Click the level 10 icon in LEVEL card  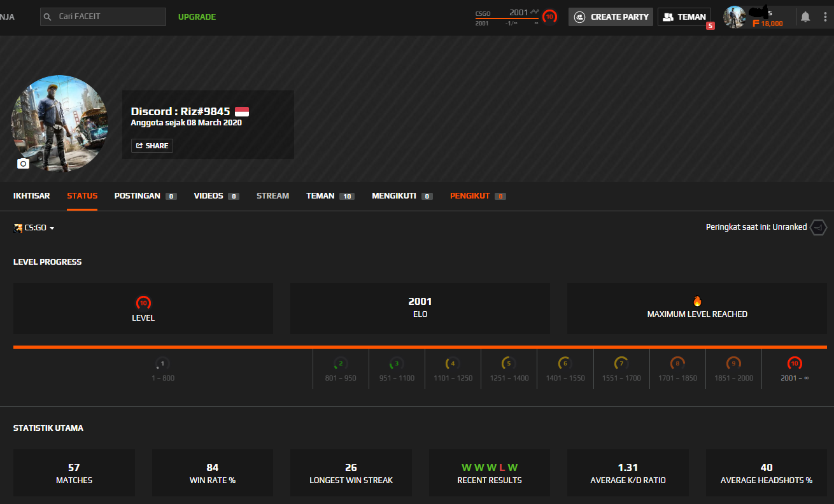(143, 303)
